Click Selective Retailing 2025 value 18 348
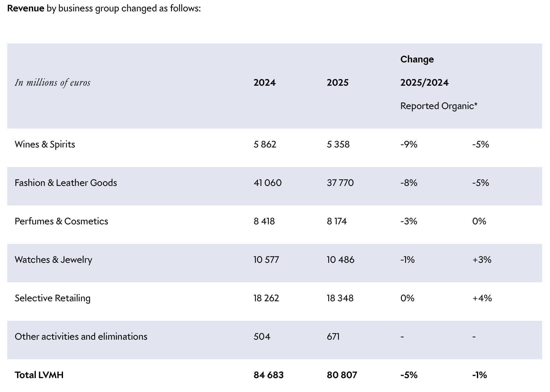The image size is (550, 392). pos(340,298)
